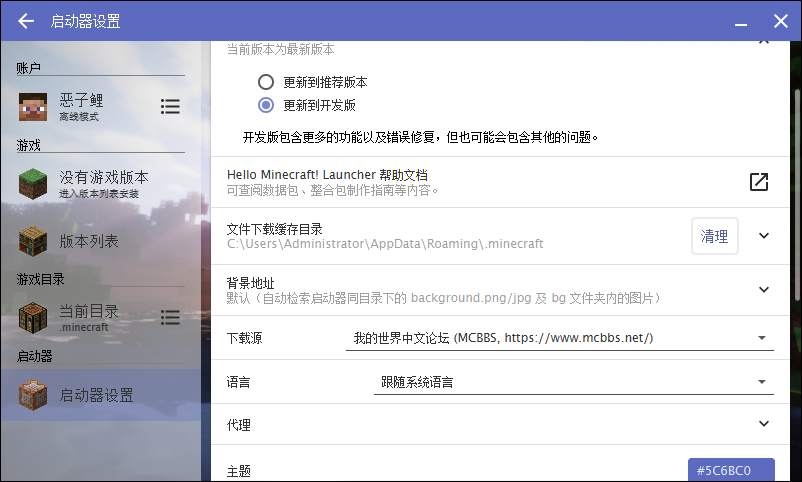Select the 恶子鲤 account entry
Image resolution: width=802 pixels, height=482 pixels.
pyautogui.click(x=100, y=106)
